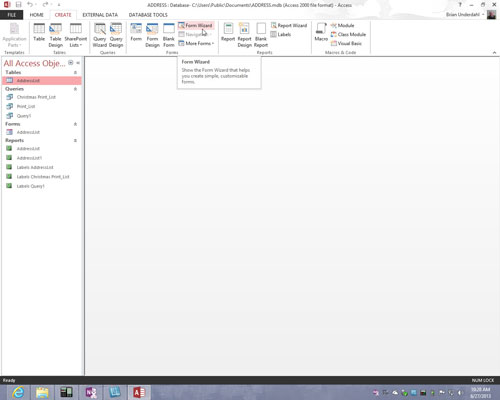This screenshot has width=500, height=400.
Task: Open the Database Tools tab
Action: tap(148, 15)
